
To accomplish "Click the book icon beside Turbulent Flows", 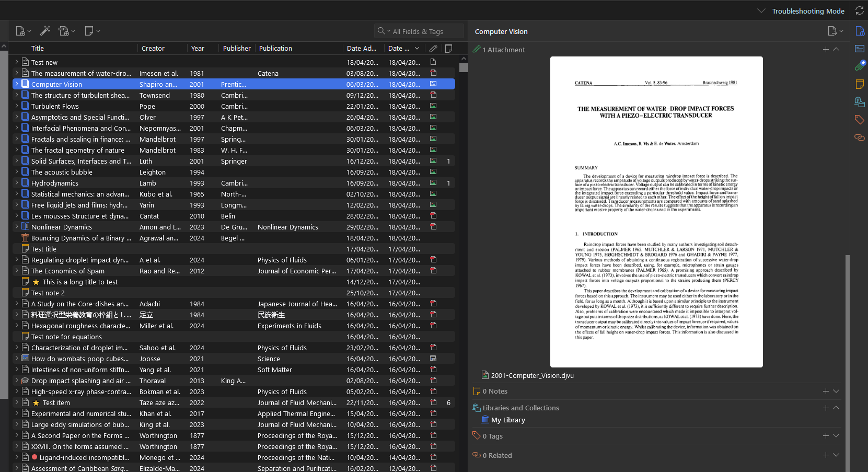I will click(x=25, y=106).
